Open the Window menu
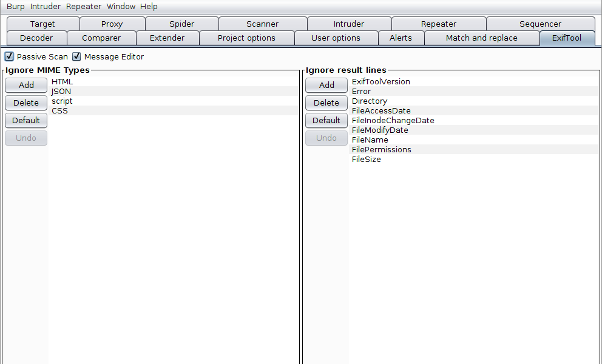This screenshot has height=364, width=602. (121, 7)
